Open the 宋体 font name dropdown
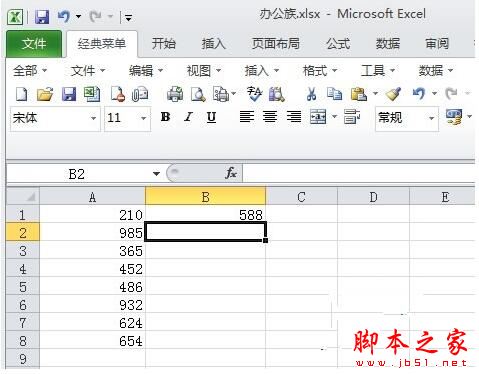The width and height of the screenshot is (479, 374). (x=94, y=118)
